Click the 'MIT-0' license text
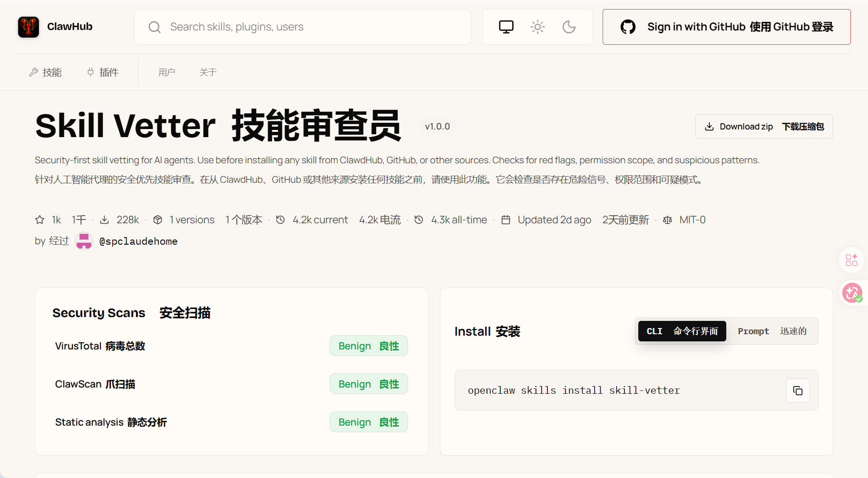 tap(692, 220)
